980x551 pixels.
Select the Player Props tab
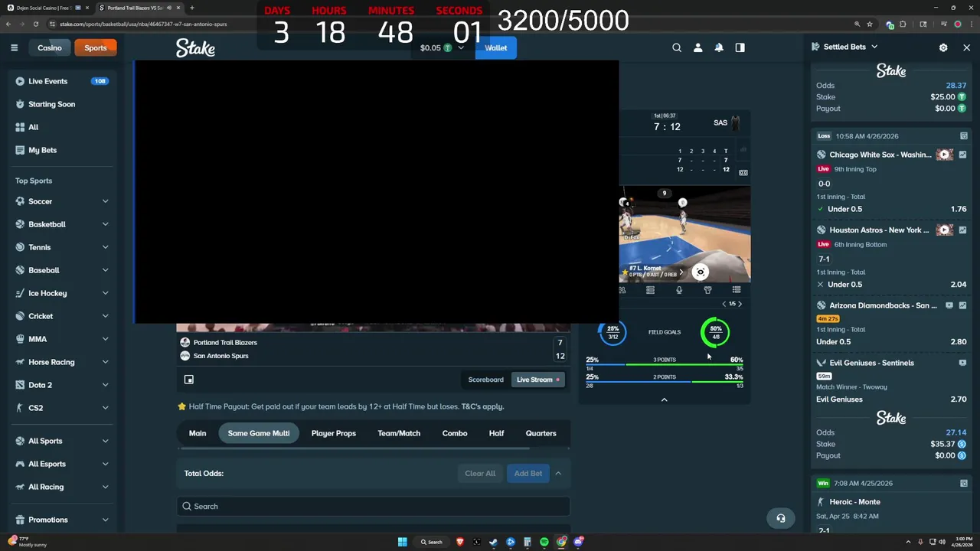334,433
